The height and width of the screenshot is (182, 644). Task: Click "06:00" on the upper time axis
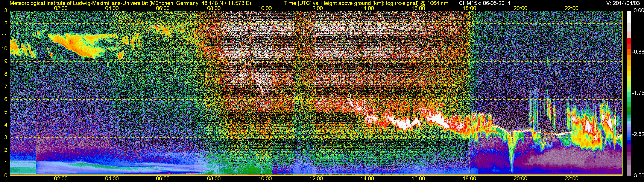click(163, 8)
